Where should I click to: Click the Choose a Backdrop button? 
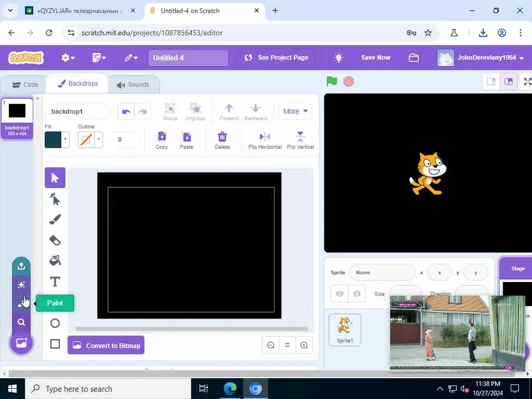coord(21,343)
